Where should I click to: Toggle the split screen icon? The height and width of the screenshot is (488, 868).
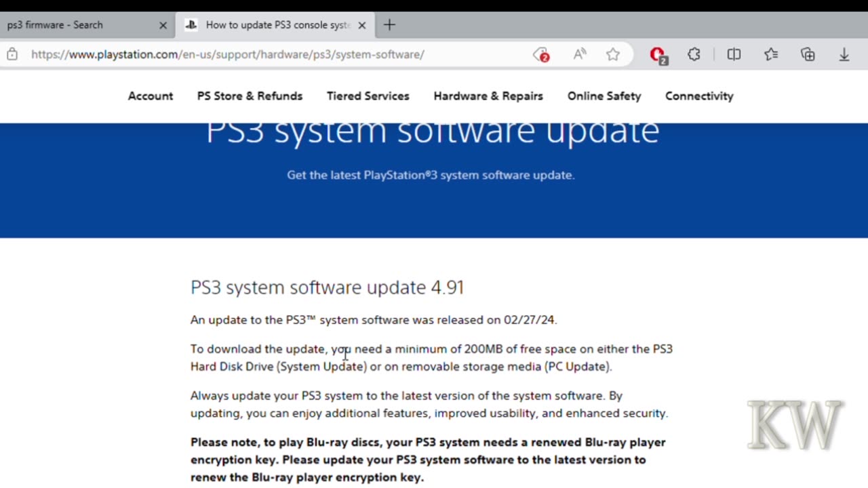(x=734, y=54)
